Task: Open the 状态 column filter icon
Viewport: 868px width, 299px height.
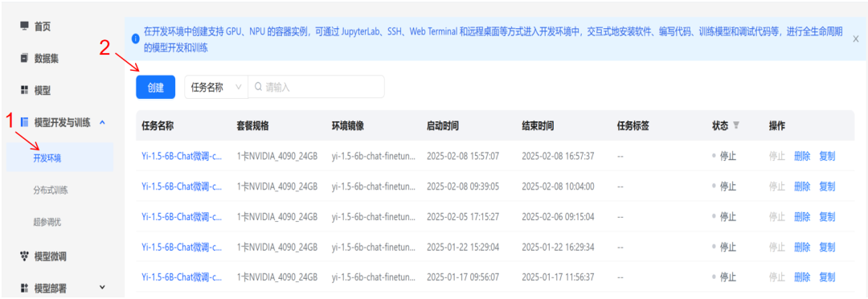Action: click(x=735, y=125)
